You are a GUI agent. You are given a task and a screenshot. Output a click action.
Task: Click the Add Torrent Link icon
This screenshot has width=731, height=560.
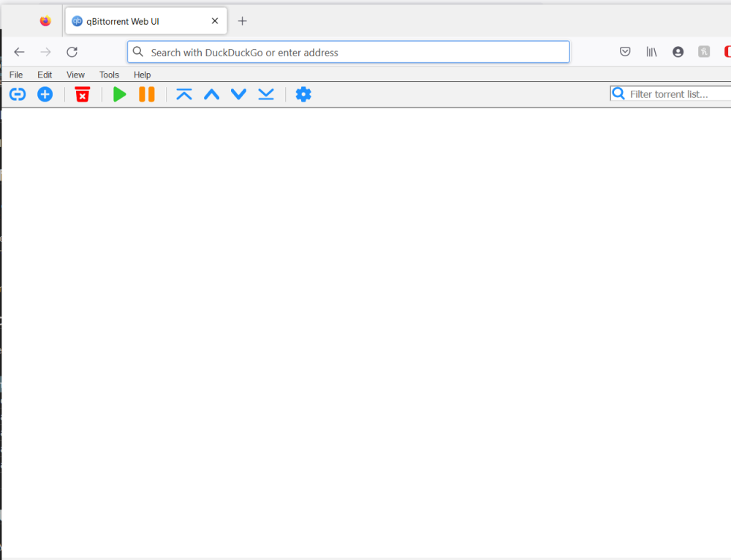point(18,94)
